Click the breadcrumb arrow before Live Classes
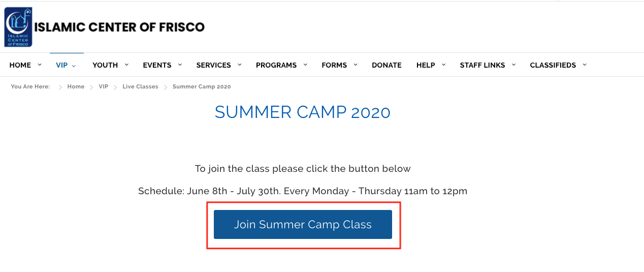 pyautogui.click(x=116, y=87)
